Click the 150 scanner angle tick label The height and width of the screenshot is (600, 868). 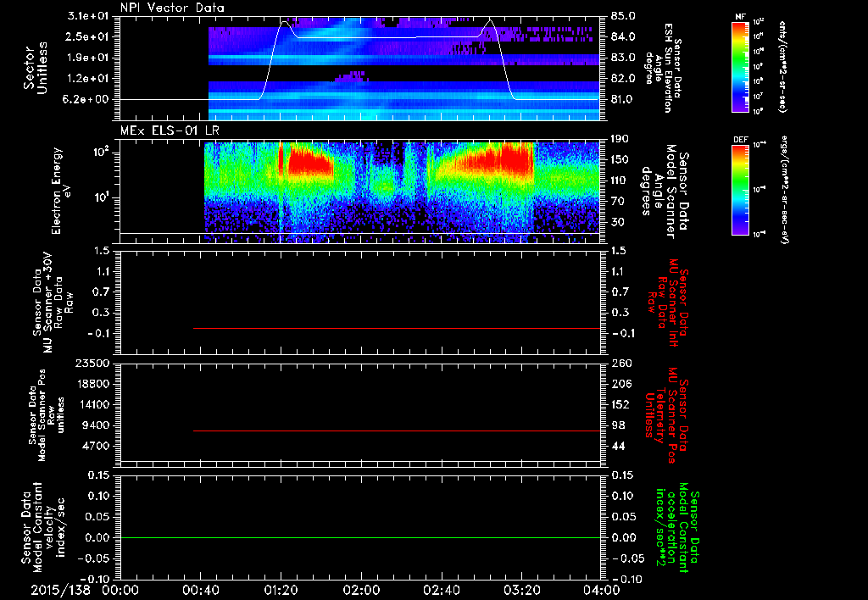[x=620, y=159]
